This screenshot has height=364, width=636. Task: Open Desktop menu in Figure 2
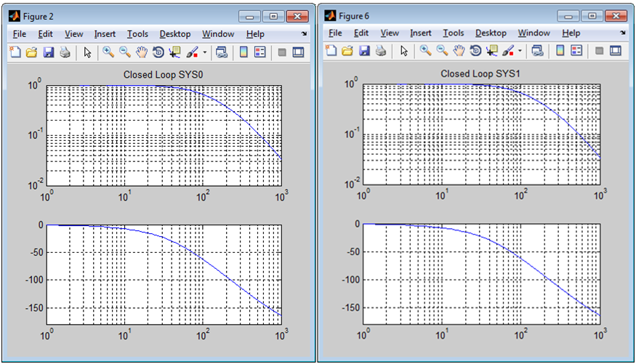175,34
